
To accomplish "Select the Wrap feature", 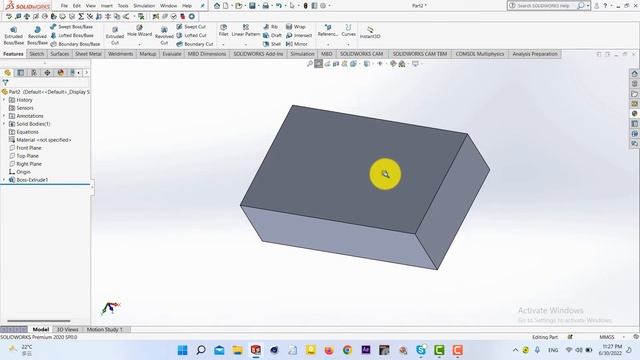I will [x=296, y=27].
